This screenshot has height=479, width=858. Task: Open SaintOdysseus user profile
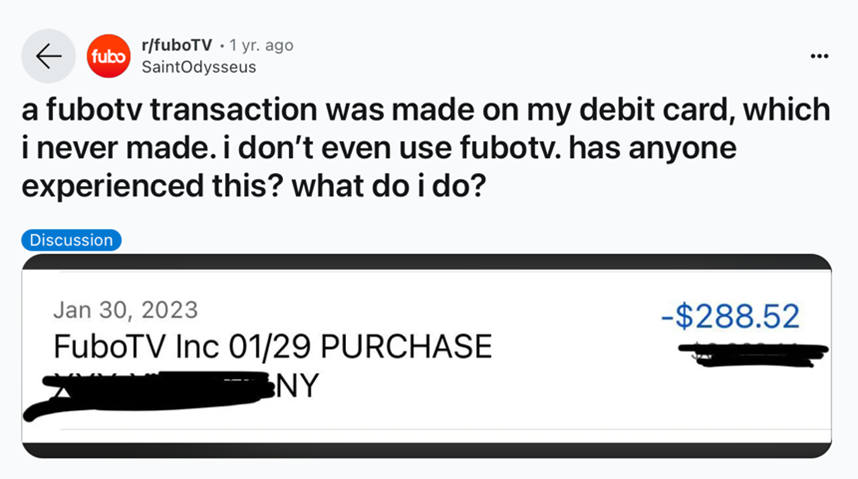[199, 67]
